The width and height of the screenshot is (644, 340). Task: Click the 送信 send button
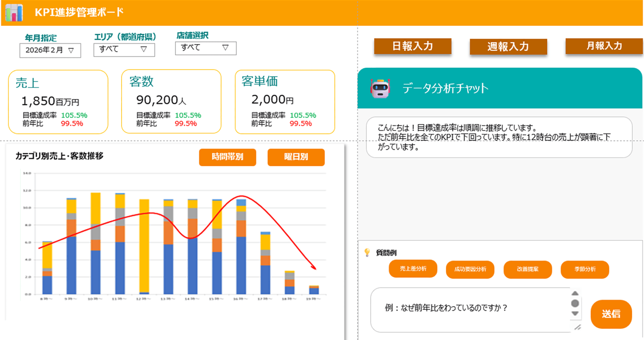611,314
